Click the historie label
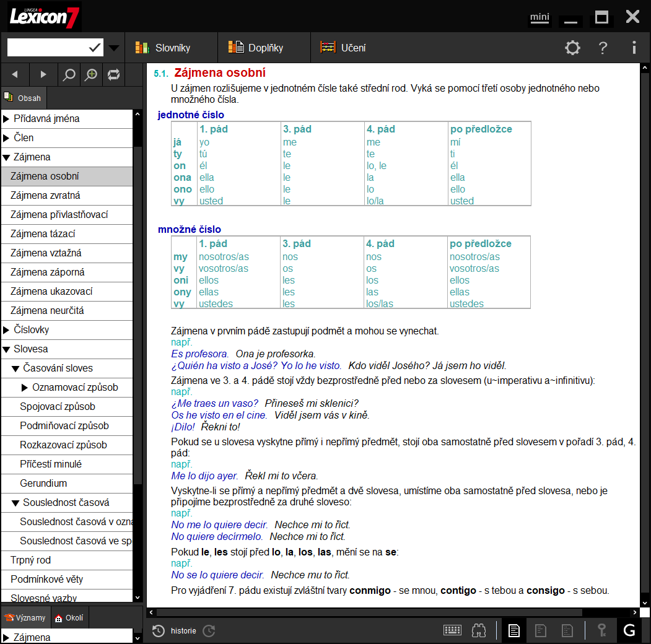 point(183,631)
